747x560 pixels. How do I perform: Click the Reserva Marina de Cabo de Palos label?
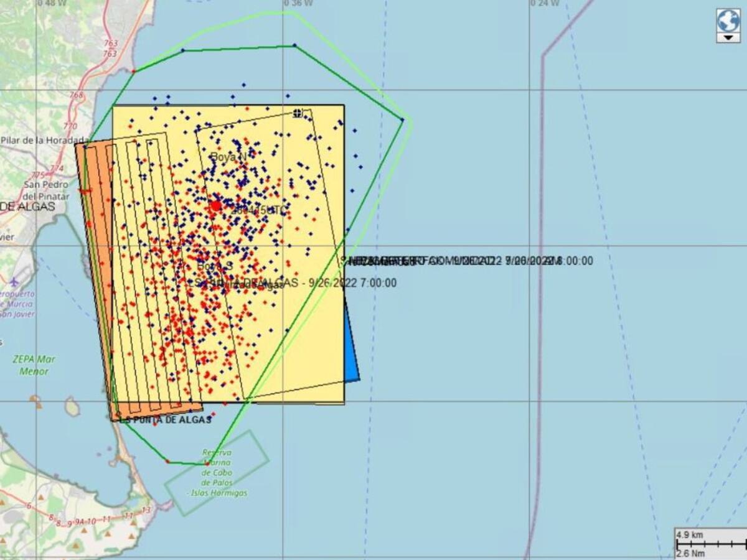tap(217, 473)
